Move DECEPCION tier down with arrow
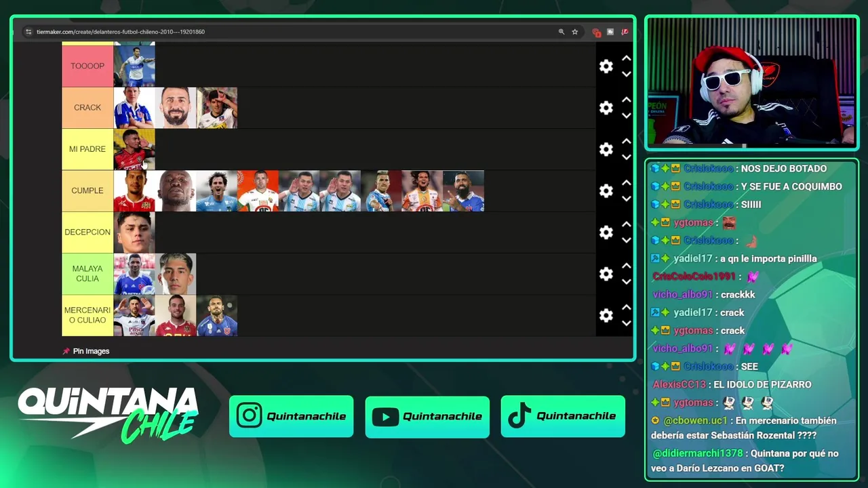868x488 pixels. [627, 240]
